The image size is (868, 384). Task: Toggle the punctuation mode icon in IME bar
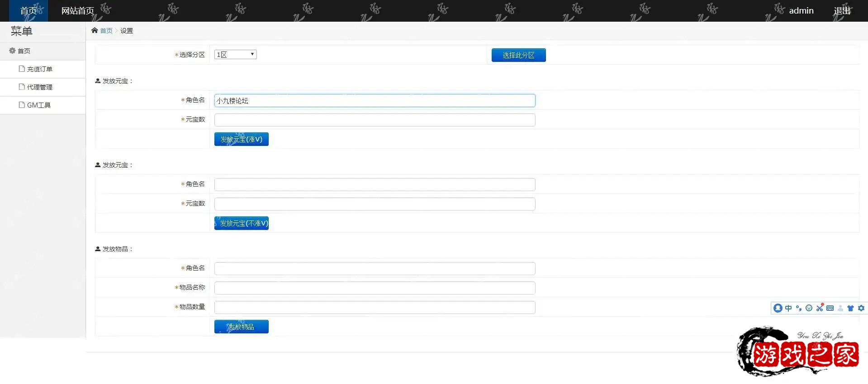pyautogui.click(x=799, y=308)
